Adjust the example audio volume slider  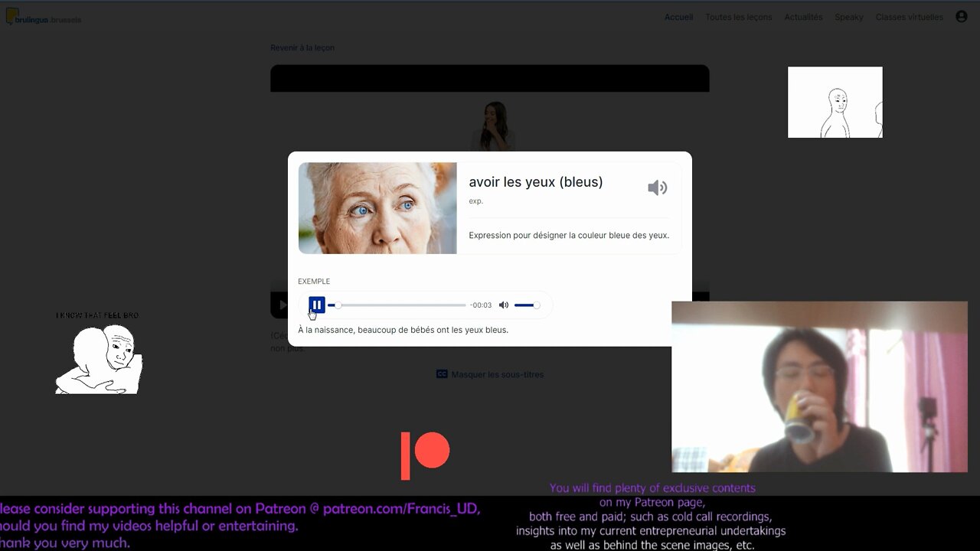pyautogui.click(x=527, y=305)
